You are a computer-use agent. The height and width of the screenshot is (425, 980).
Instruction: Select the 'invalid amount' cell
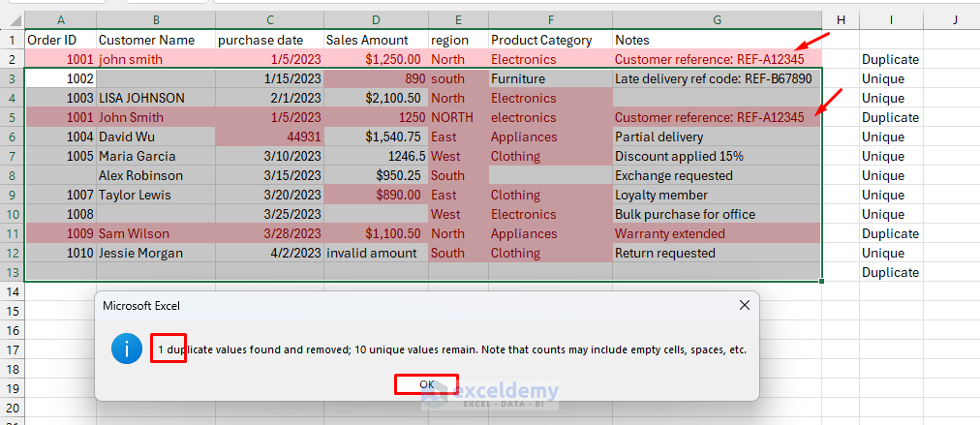376,253
